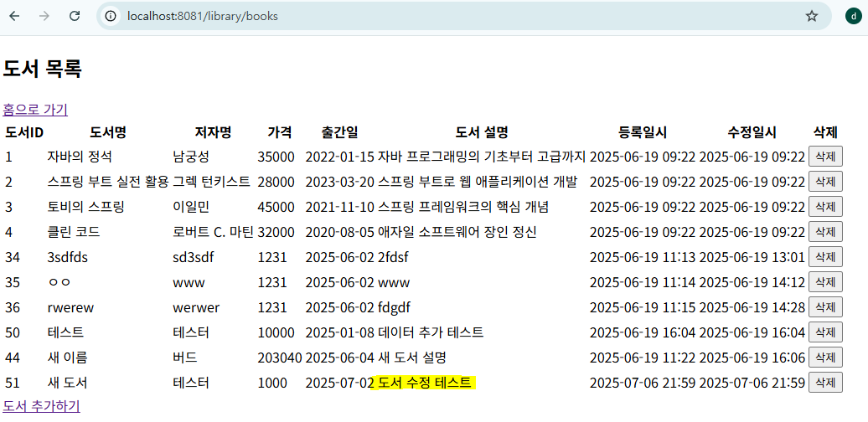This screenshot has width=868, height=422.
Task: Select the book title 자바의 정석
Action: (80, 157)
